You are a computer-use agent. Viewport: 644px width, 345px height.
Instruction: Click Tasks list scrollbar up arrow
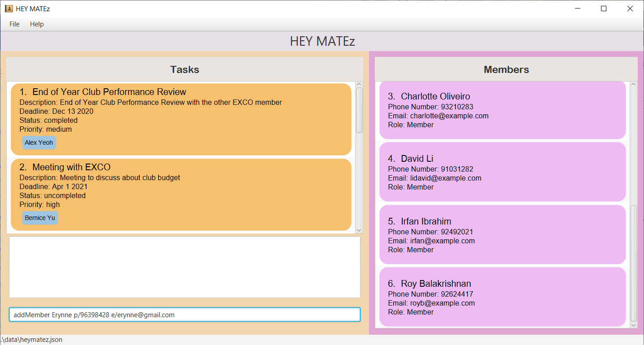359,84
